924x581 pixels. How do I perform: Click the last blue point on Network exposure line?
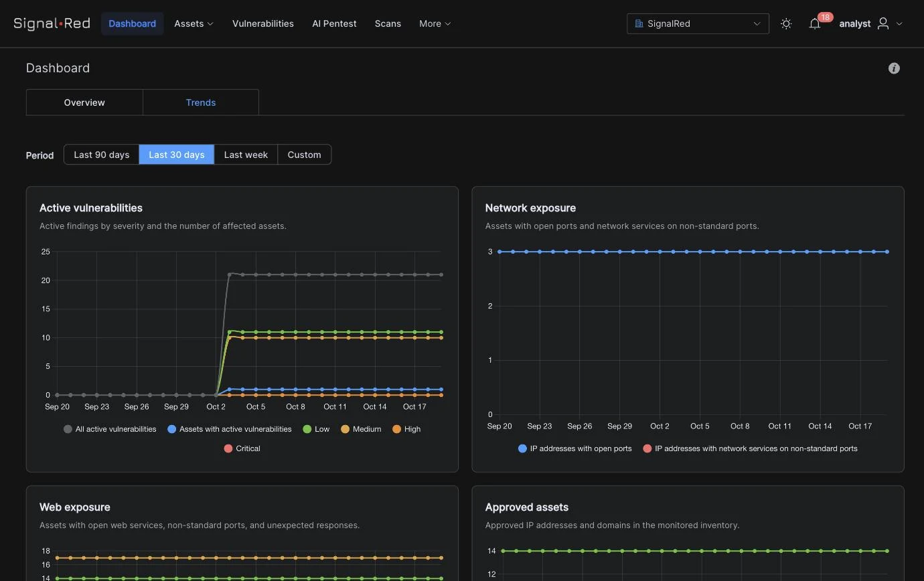(x=887, y=252)
